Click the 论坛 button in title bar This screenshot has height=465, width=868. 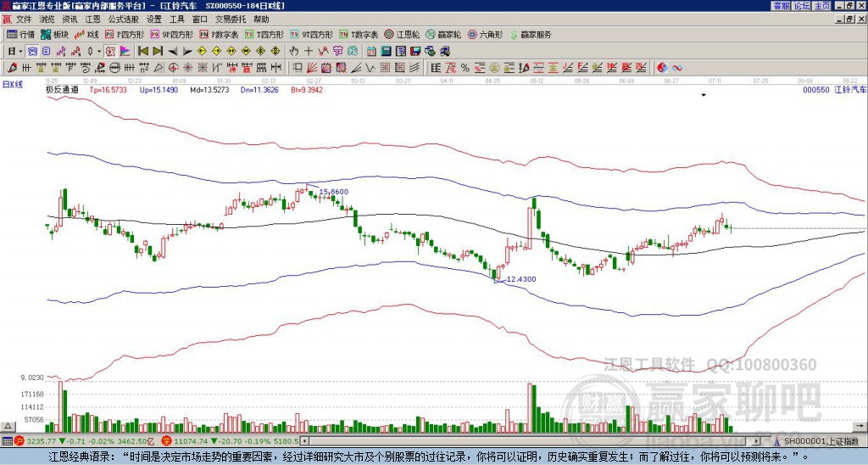[x=802, y=6]
